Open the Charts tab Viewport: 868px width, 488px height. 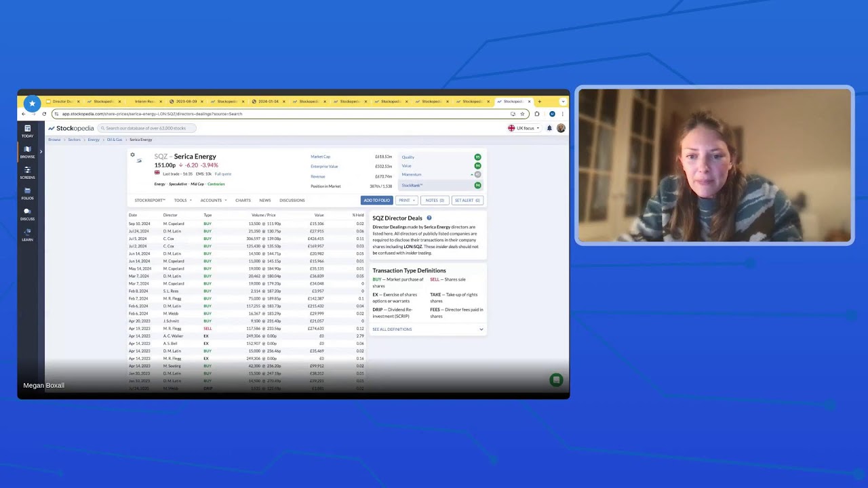(243, 201)
